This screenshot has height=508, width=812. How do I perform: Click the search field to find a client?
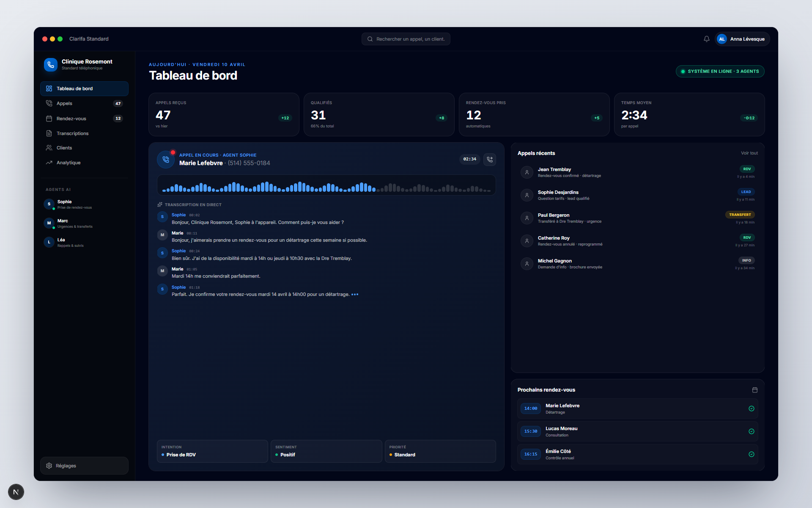click(x=406, y=39)
